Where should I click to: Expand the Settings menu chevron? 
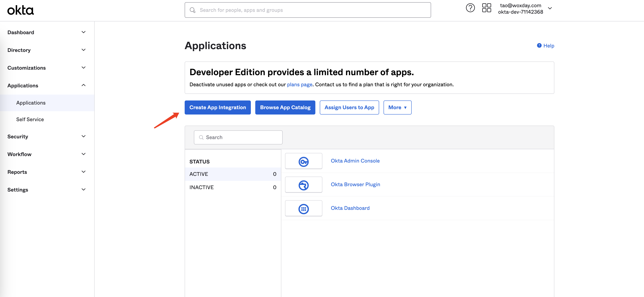[x=84, y=190]
